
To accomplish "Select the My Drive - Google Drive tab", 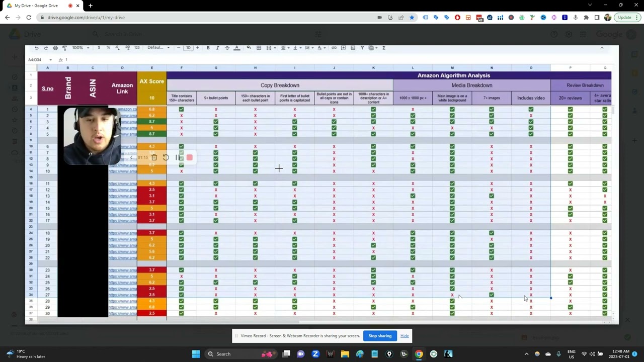I will (43, 6).
